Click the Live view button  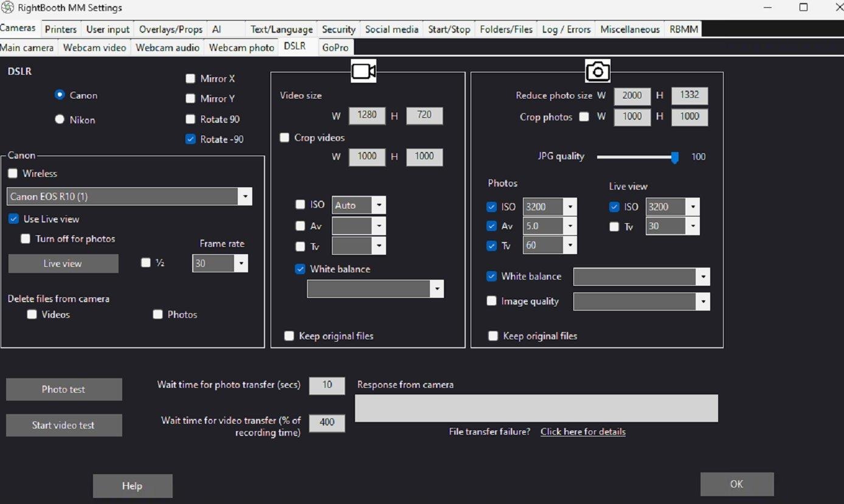(63, 263)
